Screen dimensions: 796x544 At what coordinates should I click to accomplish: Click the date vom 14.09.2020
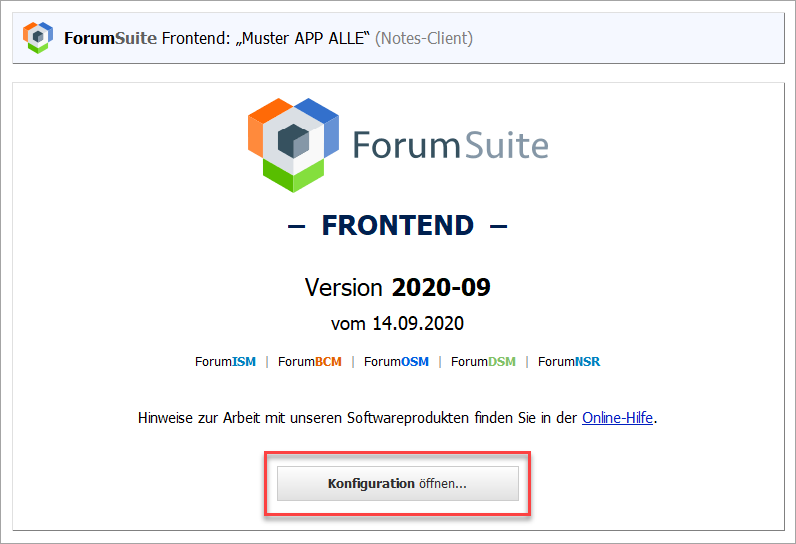397,323
